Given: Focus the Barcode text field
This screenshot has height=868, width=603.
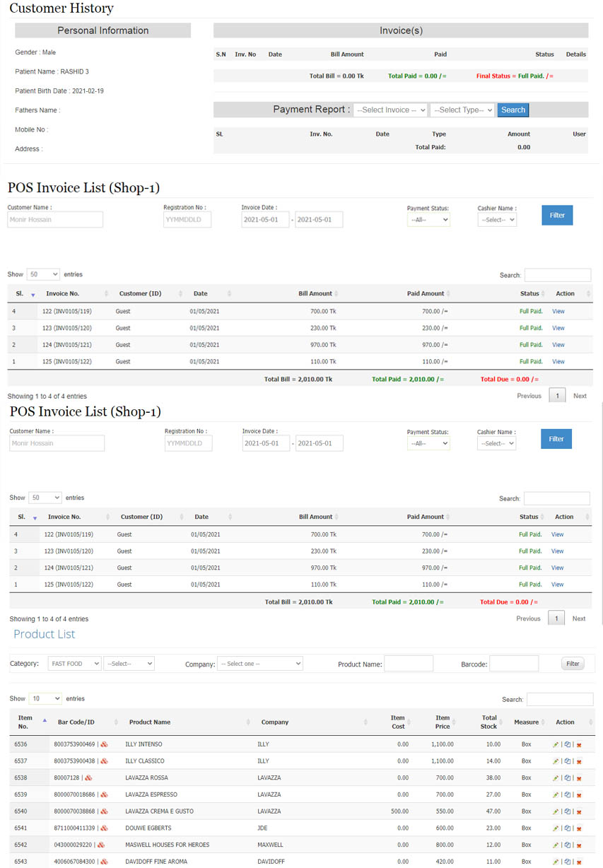Looking at the screenshot, I should click(514, 664).
